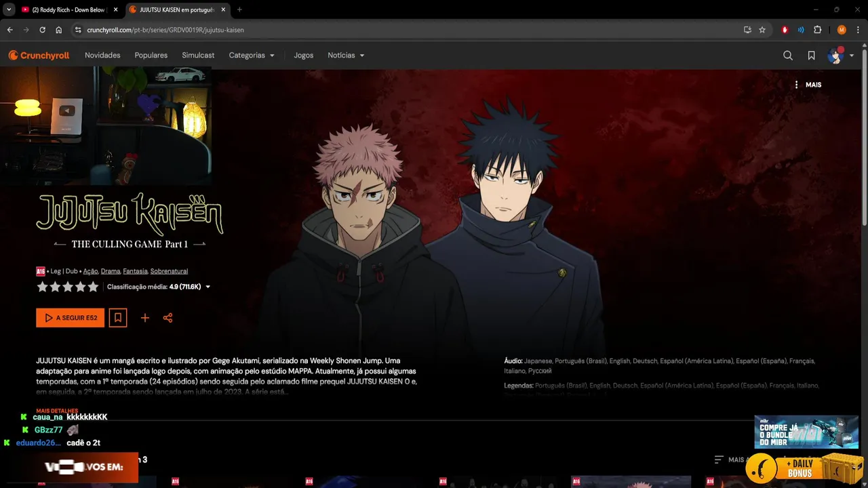
Task: Open the Simulcast page
Action: tap(198, 56)
